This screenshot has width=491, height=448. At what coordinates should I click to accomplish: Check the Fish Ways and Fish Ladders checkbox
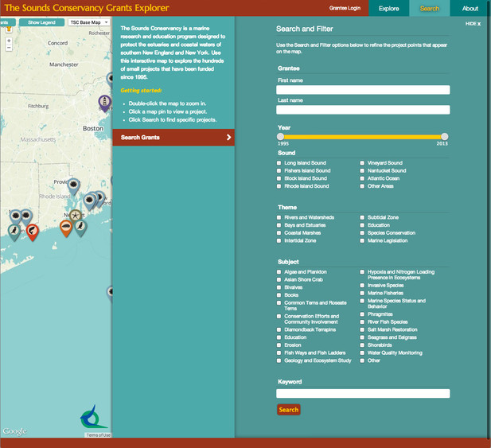[x=279, y=353]
